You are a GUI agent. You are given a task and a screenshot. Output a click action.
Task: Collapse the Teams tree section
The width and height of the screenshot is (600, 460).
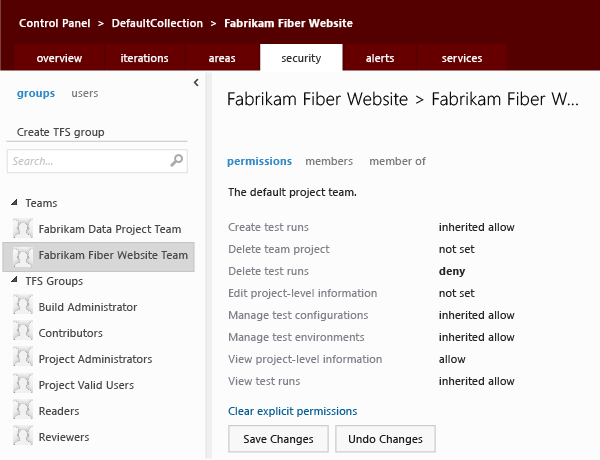15,202
